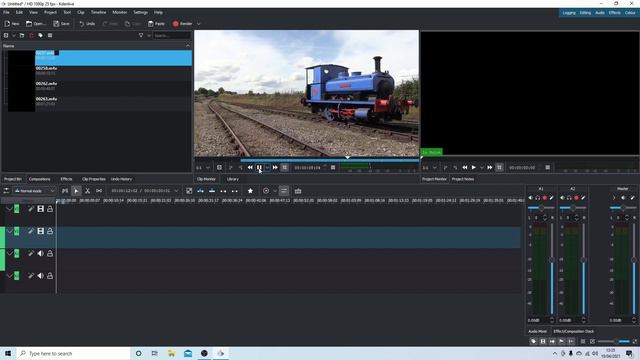Click rewind in the clip monitor

coord(250,167)
